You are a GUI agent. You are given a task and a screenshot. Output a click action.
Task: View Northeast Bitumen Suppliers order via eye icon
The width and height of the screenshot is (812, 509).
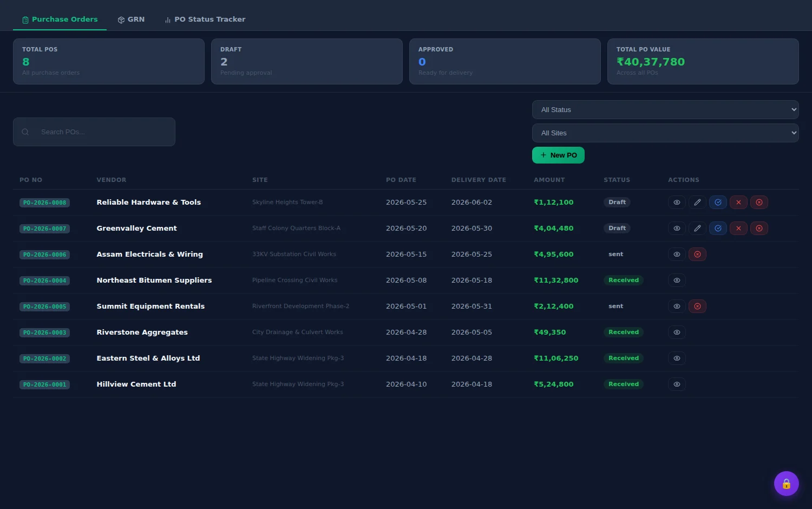pos(677,280)
